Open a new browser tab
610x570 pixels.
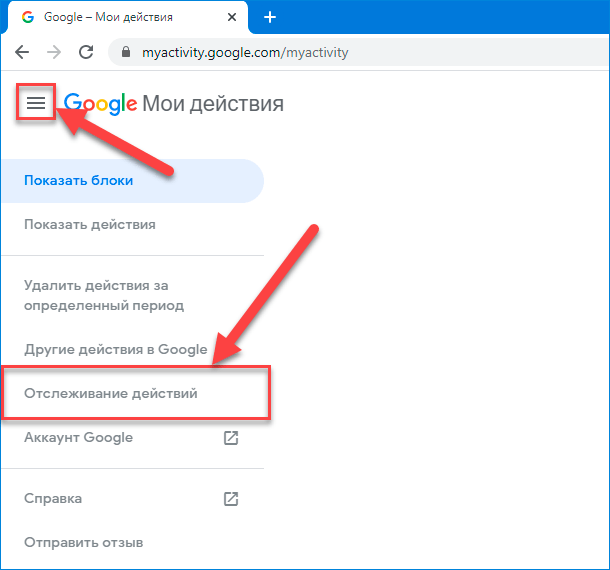tap(269, 17)
